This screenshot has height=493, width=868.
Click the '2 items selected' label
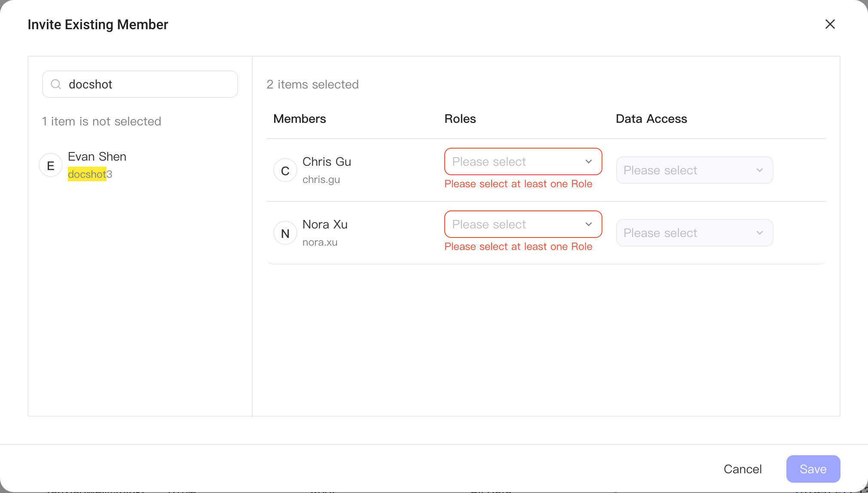click(x=312, y=85)
